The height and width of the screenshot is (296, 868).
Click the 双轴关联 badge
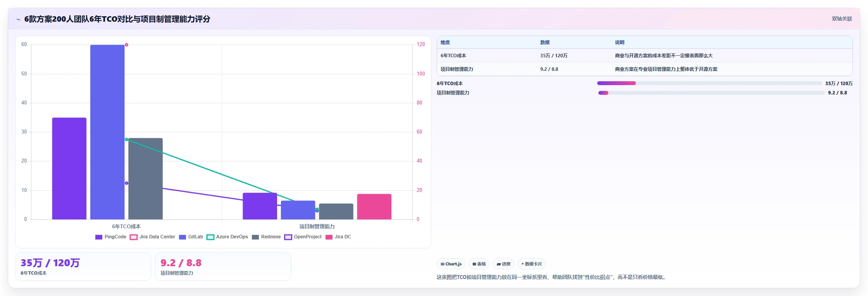(x=842, y=19)
